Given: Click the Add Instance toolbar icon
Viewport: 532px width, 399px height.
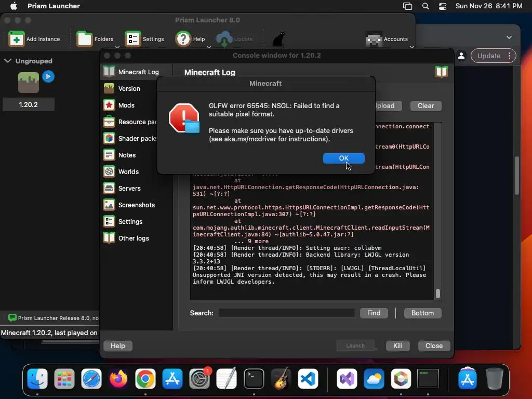Looking at the screenshot, I should pos(16,38).
